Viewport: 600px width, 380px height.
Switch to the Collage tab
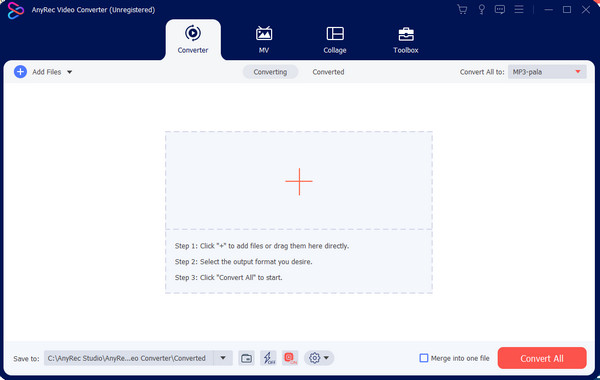pyautogui.click(x=335, y=40)
